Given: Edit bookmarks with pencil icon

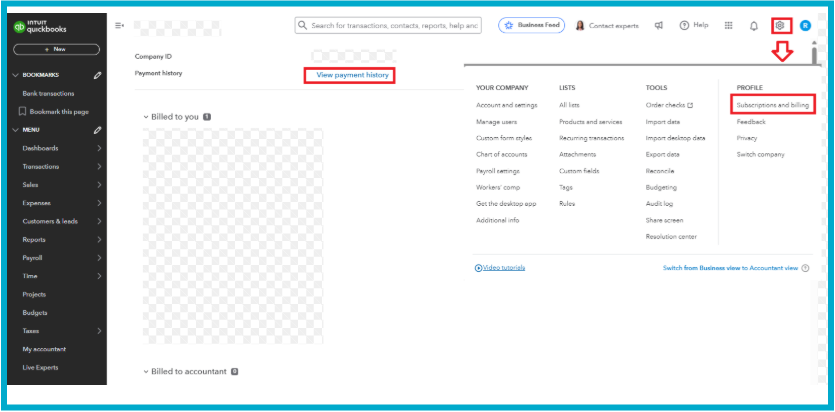Looking at the screenshot, I should [x=97, y=76].
